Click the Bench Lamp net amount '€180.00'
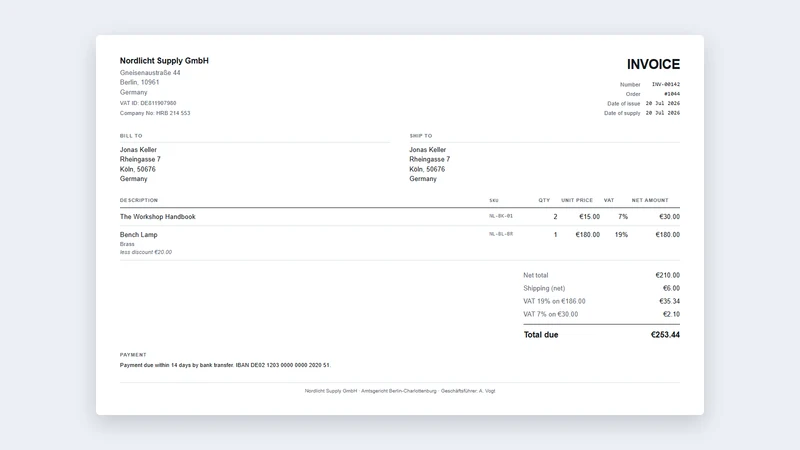800x450 pixels. (x=667, y=235)
